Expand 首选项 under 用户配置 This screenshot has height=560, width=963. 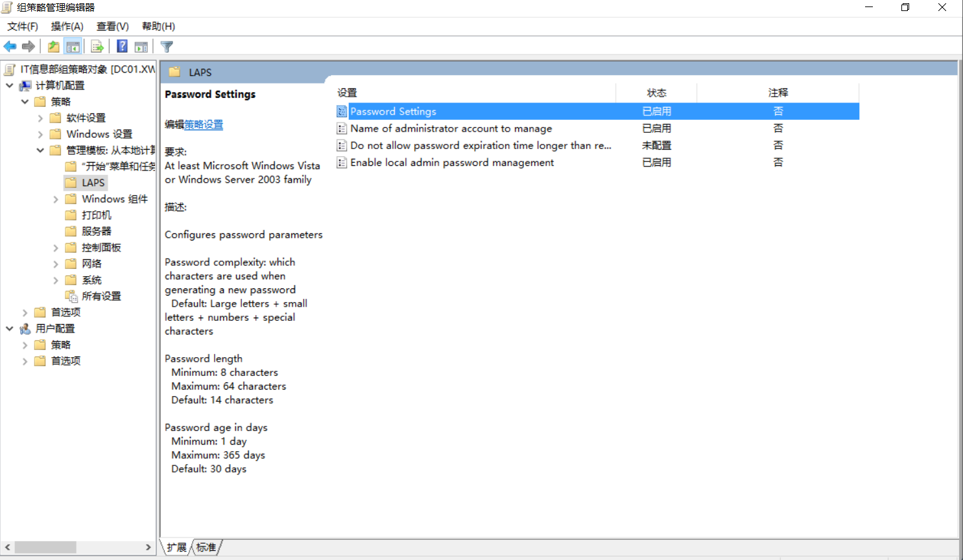point(25,361)
